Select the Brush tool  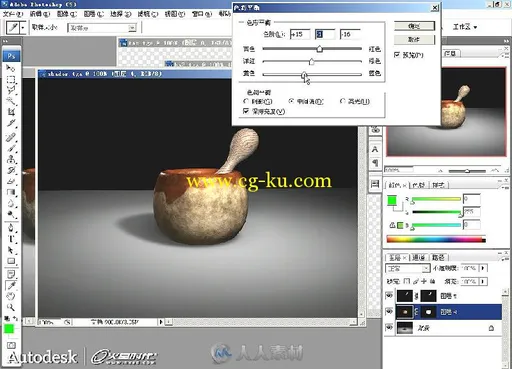(x=11, y=148)
